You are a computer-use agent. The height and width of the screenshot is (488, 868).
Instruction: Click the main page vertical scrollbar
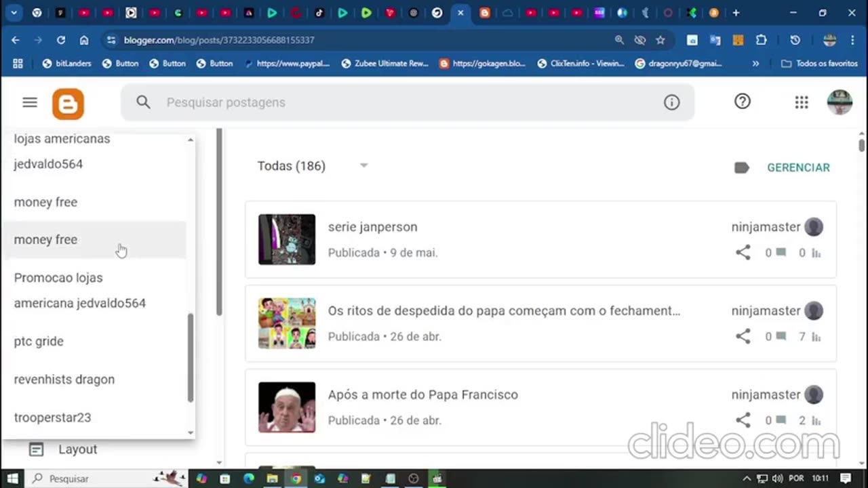[862, 145]
